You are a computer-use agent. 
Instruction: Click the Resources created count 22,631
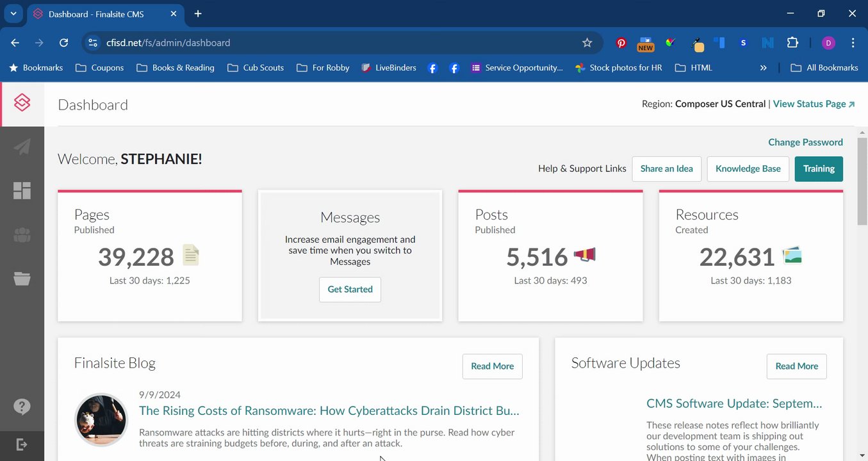click(x=737, y=257)
